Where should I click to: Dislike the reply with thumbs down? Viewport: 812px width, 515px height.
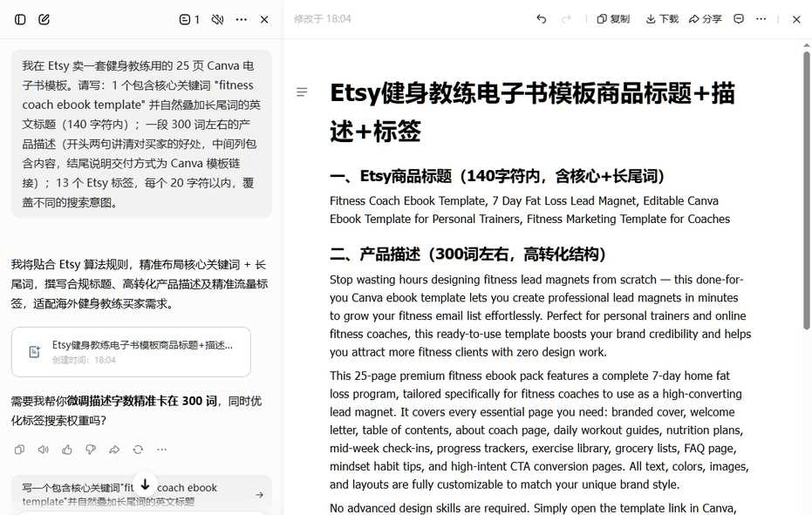click(91, 450)
